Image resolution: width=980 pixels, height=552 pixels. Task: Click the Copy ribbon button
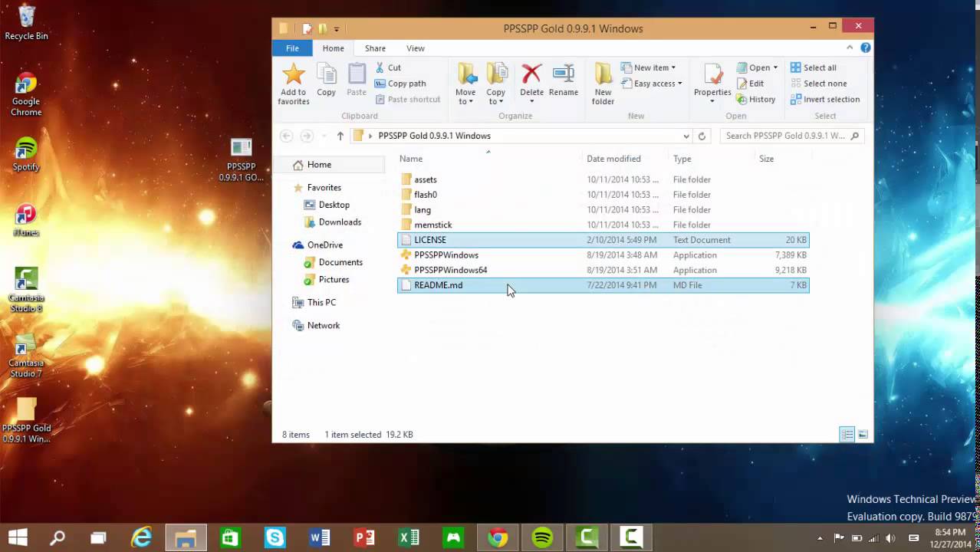[327, 80]
